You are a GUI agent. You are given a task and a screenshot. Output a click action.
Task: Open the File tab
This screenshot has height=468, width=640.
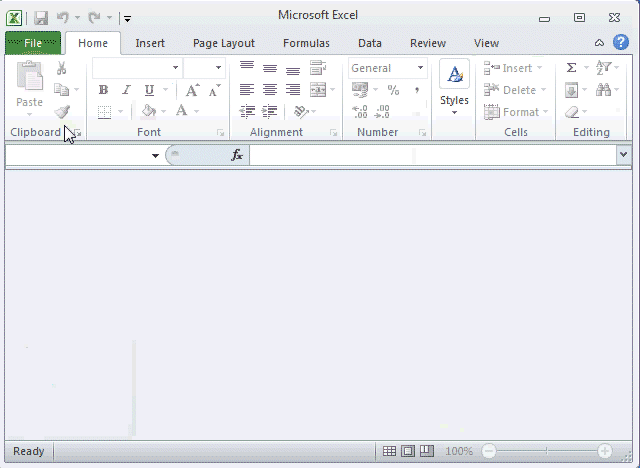click(33, 43)
